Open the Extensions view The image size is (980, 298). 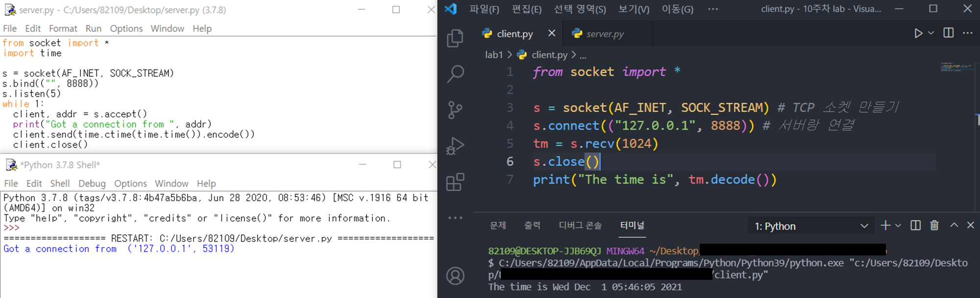pos(455,182)
